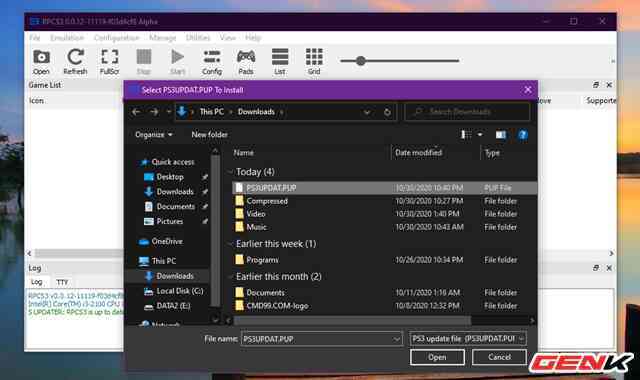Viewport: 640px width, 380px height.
Task: Click the Start play icon
Action: [178, 62]
